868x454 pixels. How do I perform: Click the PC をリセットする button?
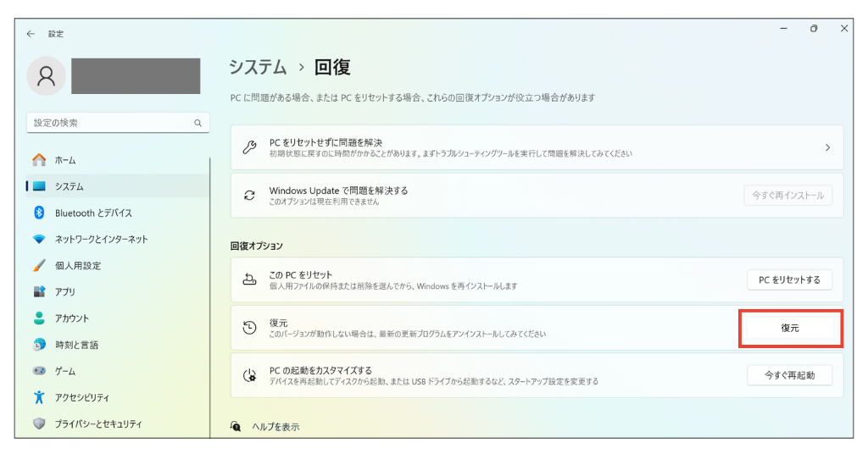point(789,280)
